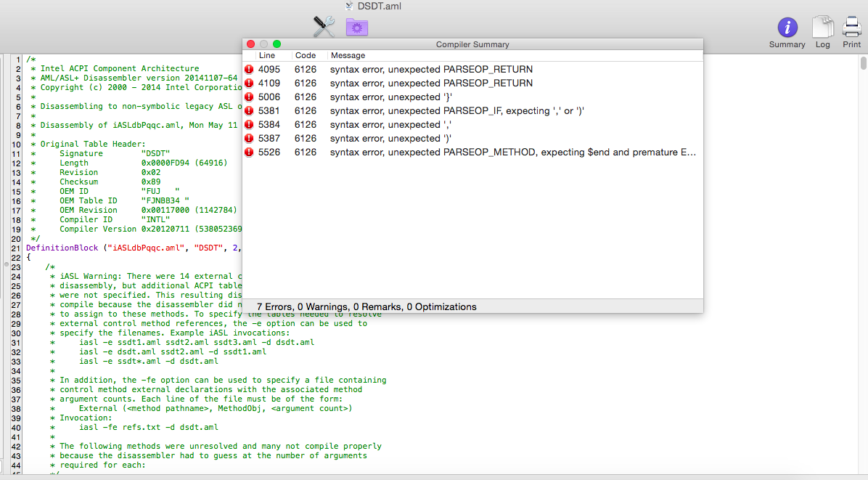This screenshot has height=480, width=868.
Task: Sort errors by the Line column header
Action: [x=267, y=55]
